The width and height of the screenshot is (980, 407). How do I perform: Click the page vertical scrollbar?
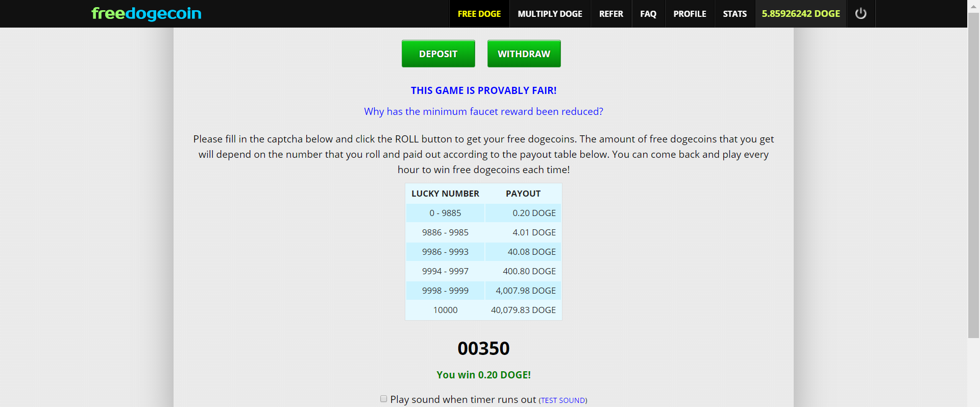pyautogui.click(x=973, y=175)
